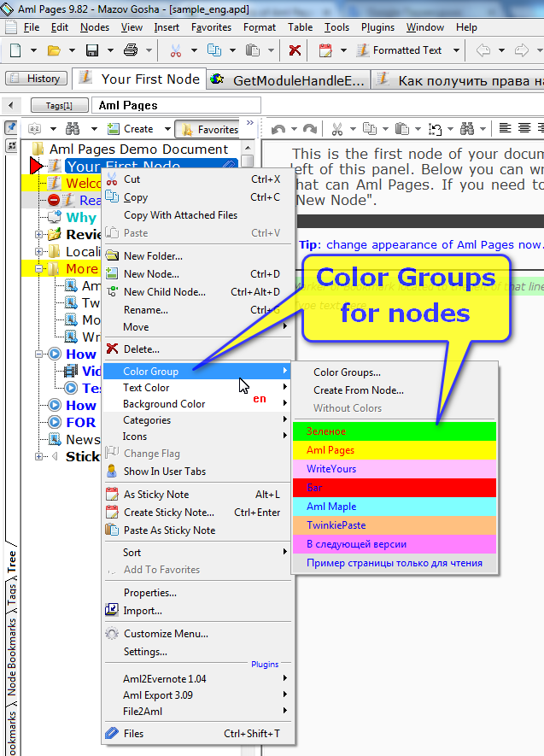Click the Copy icon in editor toolbar
Image resolution: width=544 pixels, height=756 pixels.
click(x=370, y=129)
